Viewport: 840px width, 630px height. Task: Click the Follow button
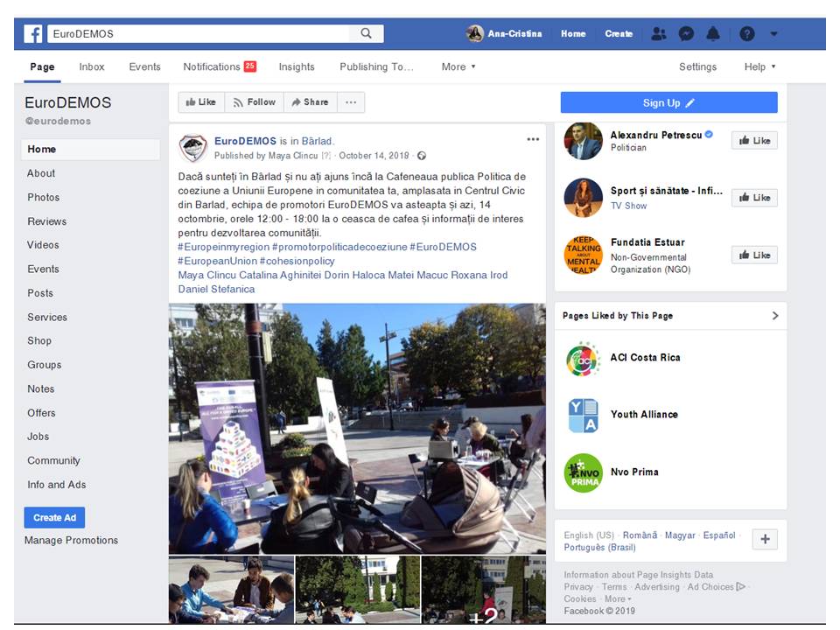[255, 102]
